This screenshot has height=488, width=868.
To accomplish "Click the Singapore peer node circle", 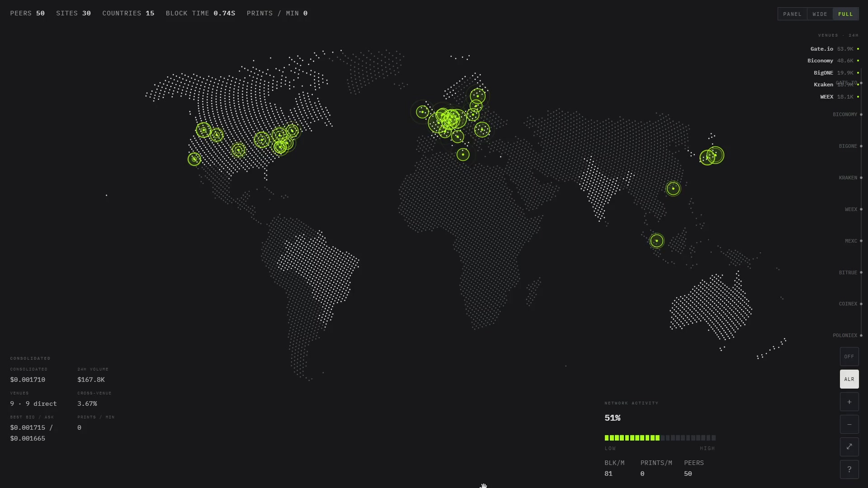I will coord(656,241).
